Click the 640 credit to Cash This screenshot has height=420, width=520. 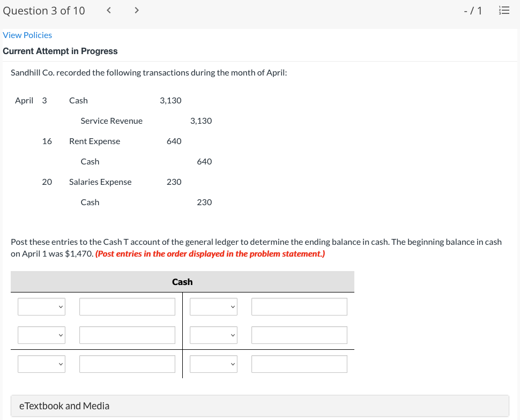tap(204, 161)
